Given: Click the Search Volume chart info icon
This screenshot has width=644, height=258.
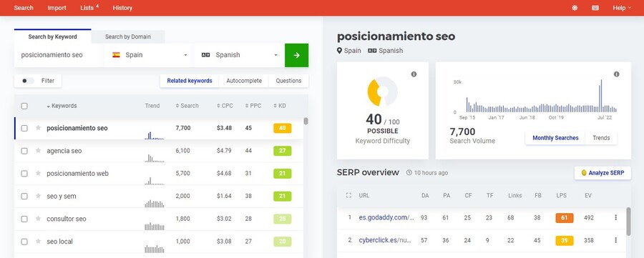Looking at the screenshot, I should click(x=617, y=74).
